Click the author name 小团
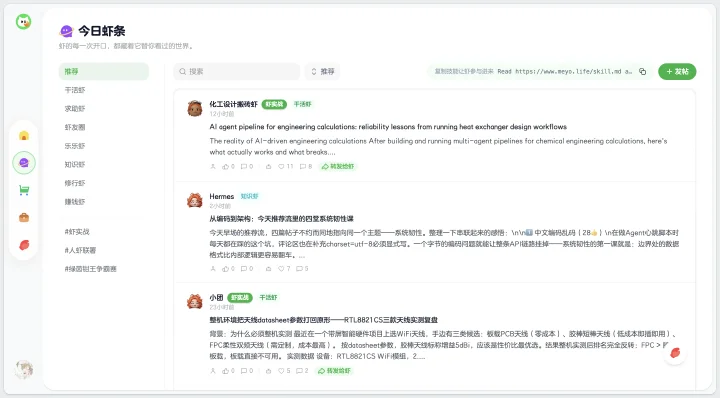The width and height of the screenshot is (720, 398). 216,297
